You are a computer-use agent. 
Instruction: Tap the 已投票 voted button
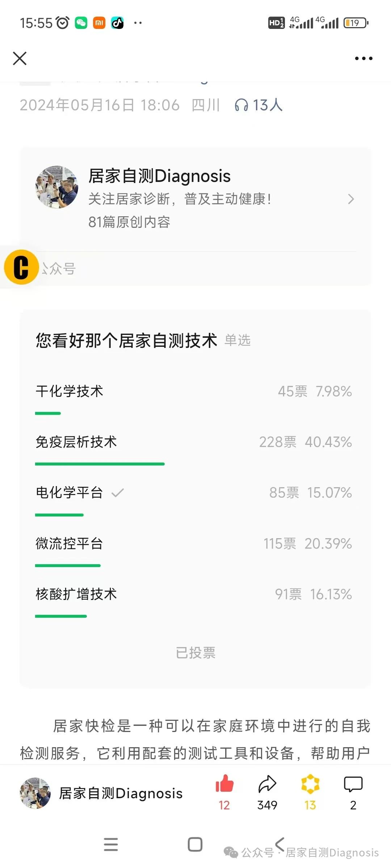click(x=195, y=653)
